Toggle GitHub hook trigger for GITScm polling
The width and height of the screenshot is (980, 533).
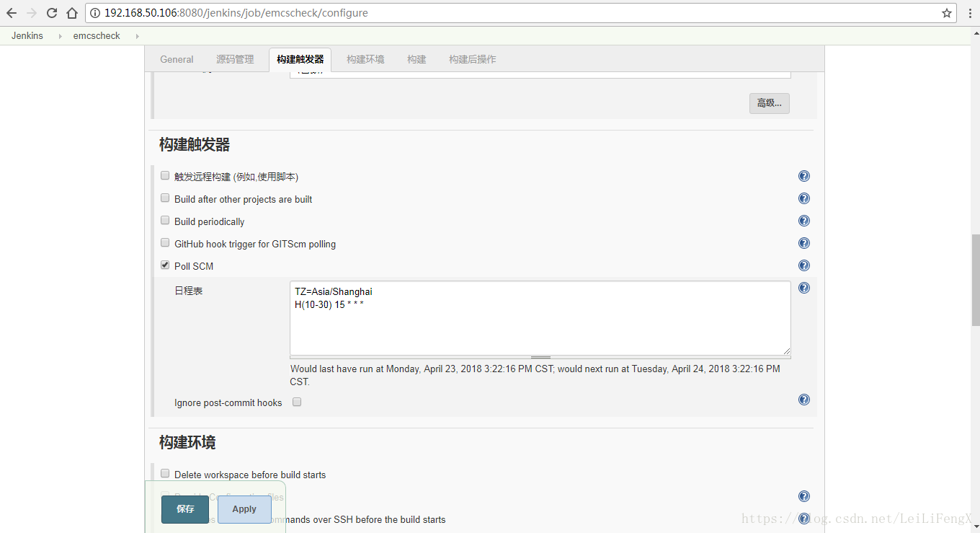point(165,243)
